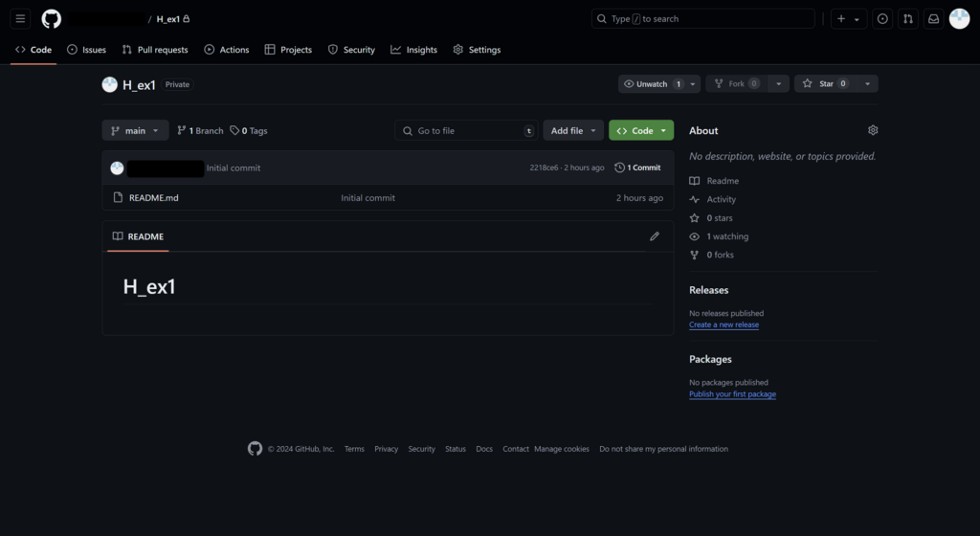Select the README tab in file viewer
Image resolution: width=980 pixels, height=536 pixels.
pyautogui.click(x=138, y=236)
